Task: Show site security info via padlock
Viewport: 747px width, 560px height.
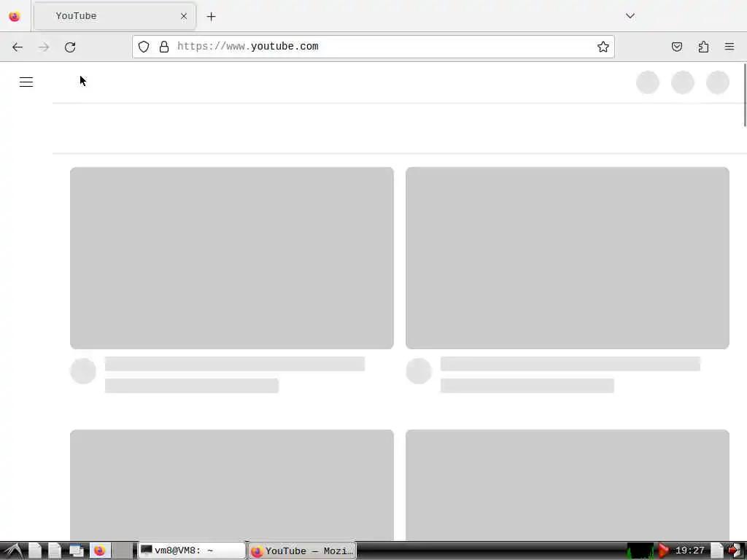Action: click(164, 47)
